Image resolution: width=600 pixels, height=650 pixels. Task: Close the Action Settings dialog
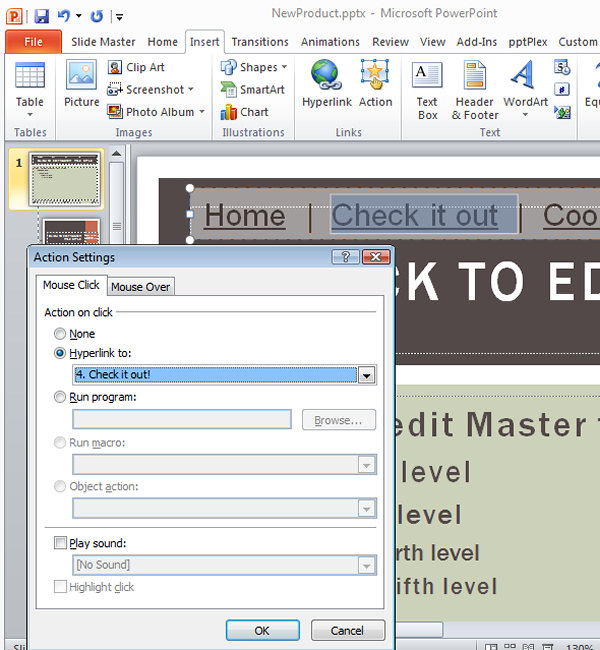pos(376,257)
